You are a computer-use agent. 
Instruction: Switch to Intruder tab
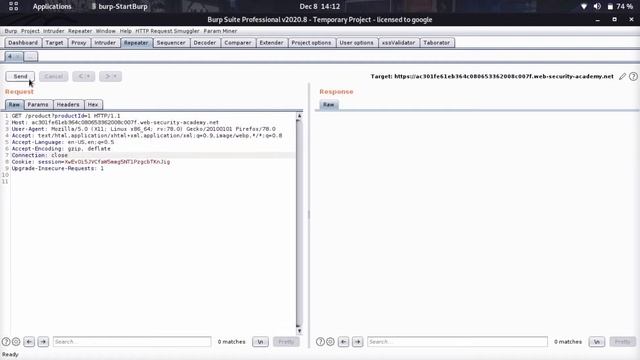tap(105, 43)
